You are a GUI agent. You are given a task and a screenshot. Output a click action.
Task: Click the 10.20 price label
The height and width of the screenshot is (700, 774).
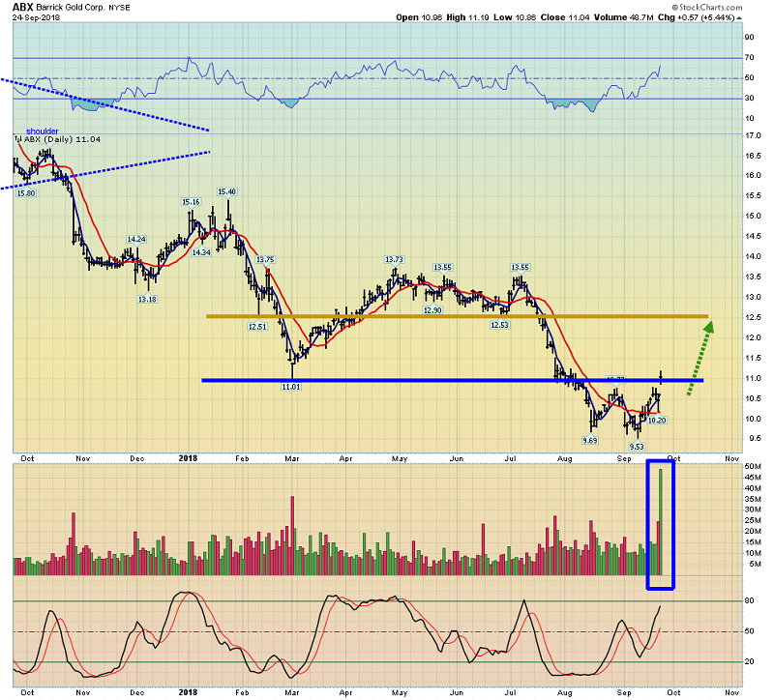pyautogui.click(x=657, y=421)
